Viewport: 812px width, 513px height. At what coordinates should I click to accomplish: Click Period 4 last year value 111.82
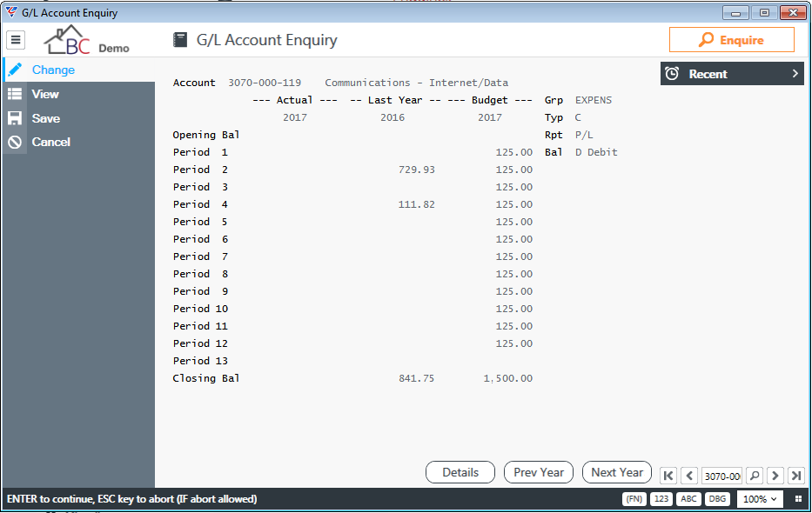click(x=416, y=204)
